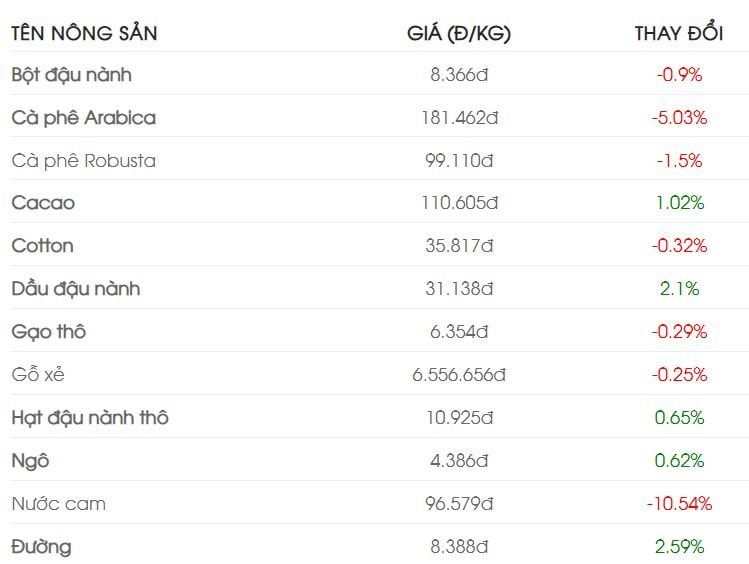This screenshot has width=749, height=564.
Task: Click the Ngô commodity name
Action: point(30,461)
